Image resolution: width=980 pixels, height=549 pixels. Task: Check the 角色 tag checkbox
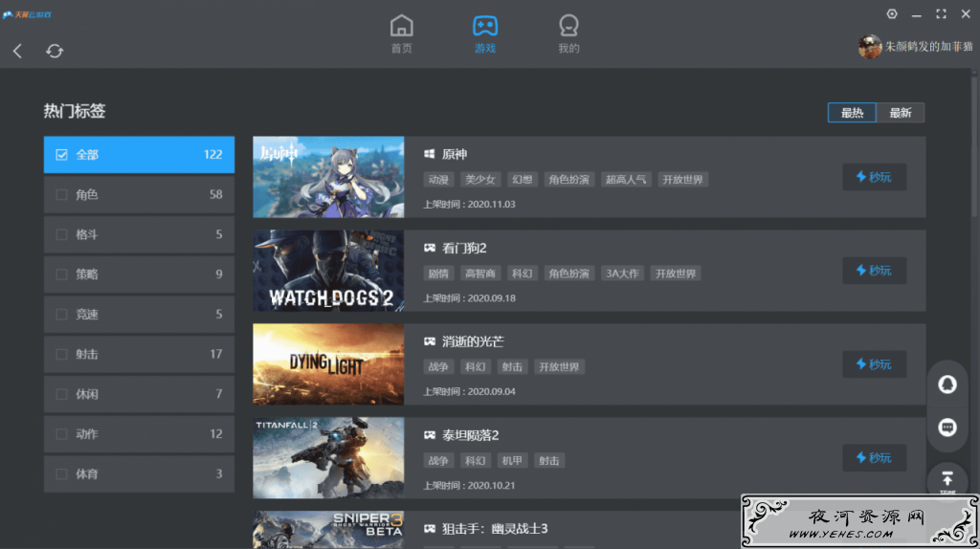pyautogui.click(x=61, y=195)
